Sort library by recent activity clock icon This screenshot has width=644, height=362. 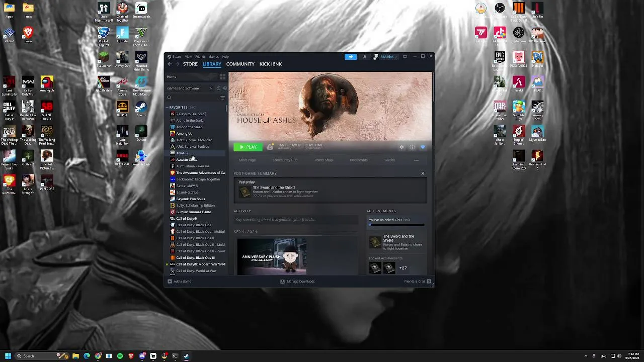218,88
